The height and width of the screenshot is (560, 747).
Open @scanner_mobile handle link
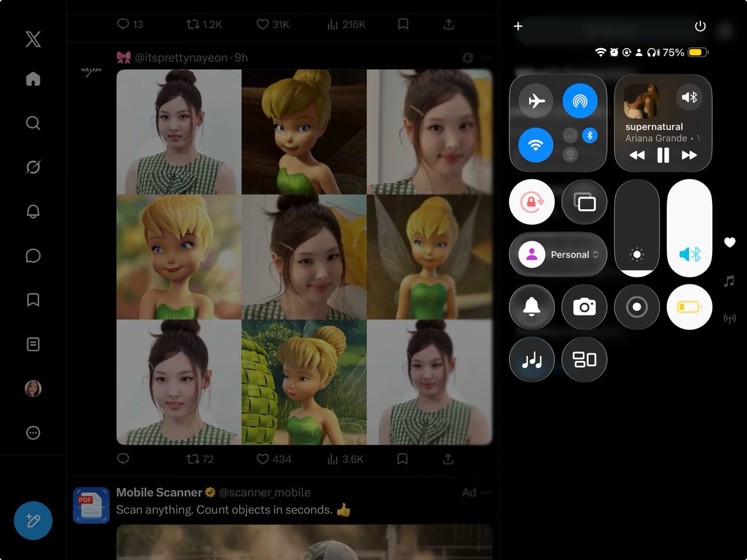[265, 492]
